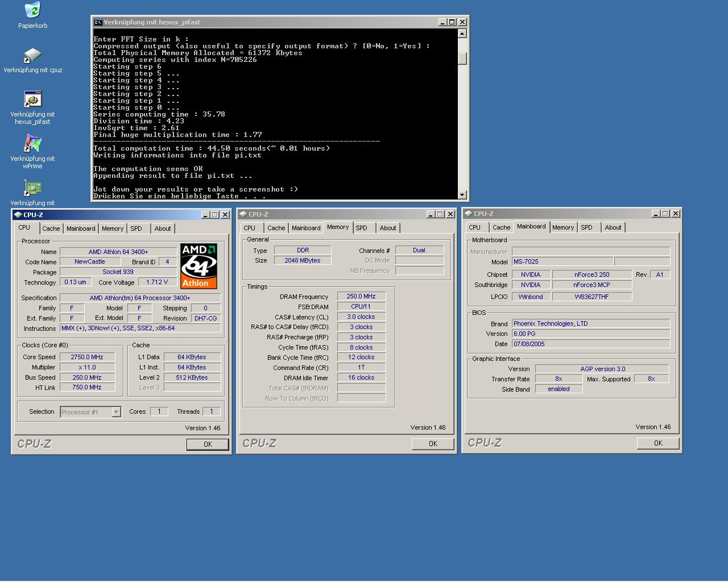728x582 pixels.
Task: Open the About tab in the left CPU-Z window
Action: 163,228
